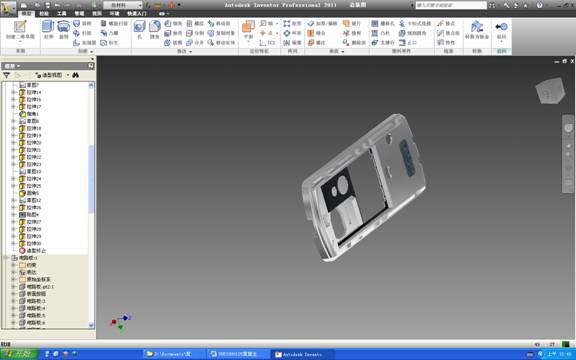
Task: Click the Windows Start button
Action: [19, 354]
